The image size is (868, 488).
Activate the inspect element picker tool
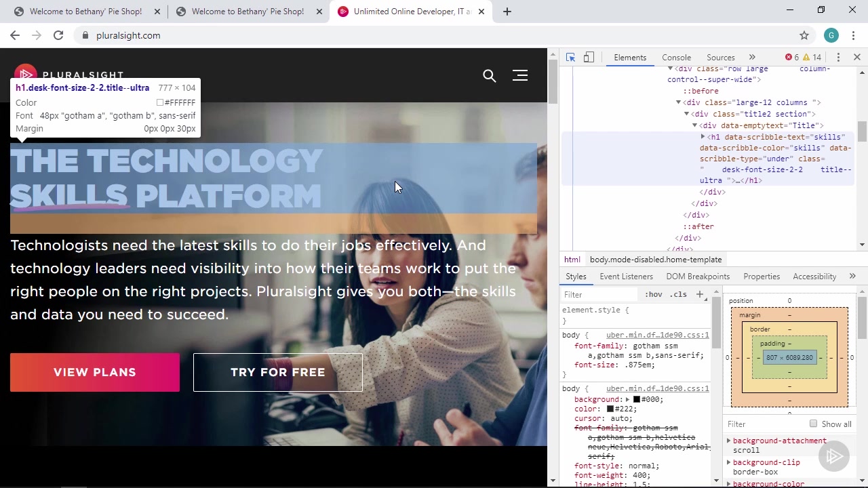coord(570,58)
